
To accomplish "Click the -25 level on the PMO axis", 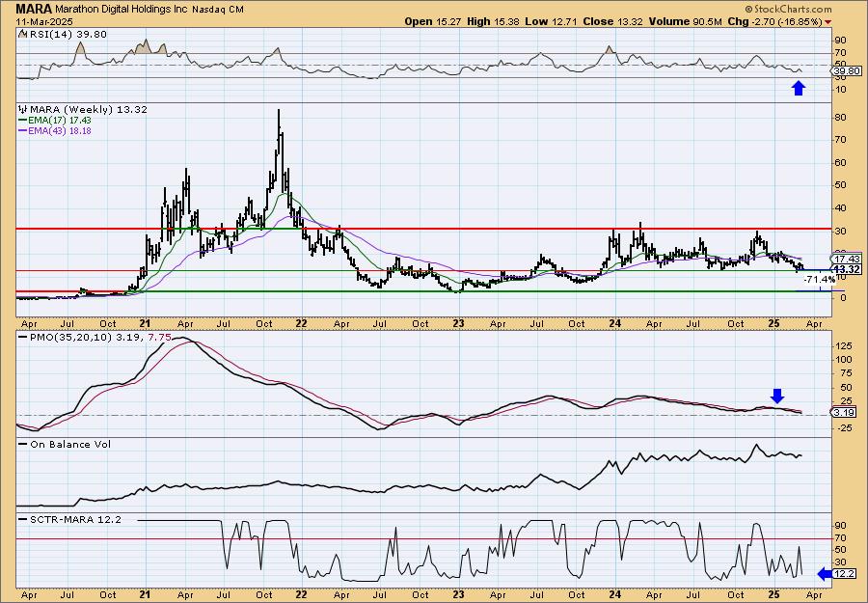I will tap(843, 428).
